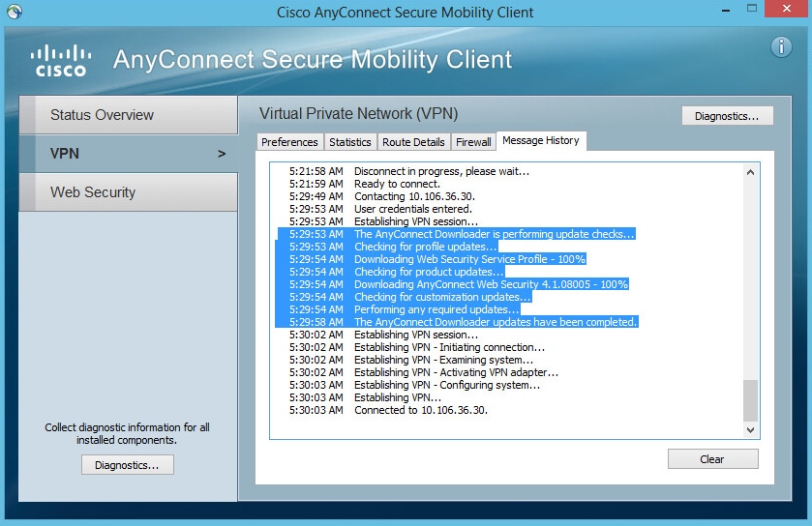Maximize the AnyConnect window
This screenshot has width=812, height=526.
coord(752,9)
